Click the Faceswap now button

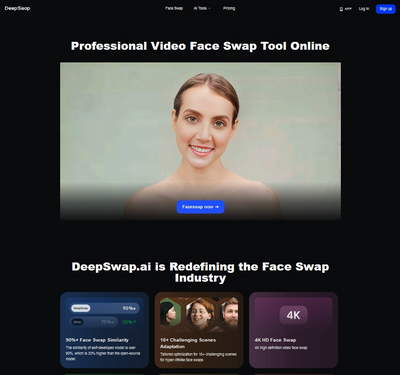click(200, 207)
